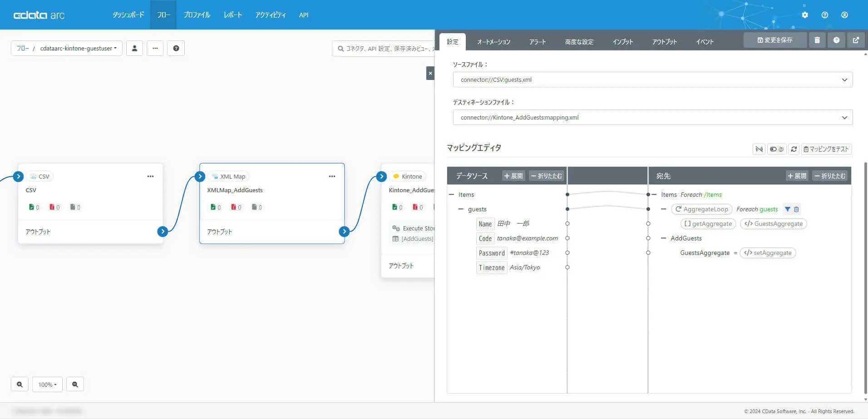Image resolution: width=868 pixels, height=419 pixels.
Task: Click the GuestsAggregate script pill
Action: [773, 224]
